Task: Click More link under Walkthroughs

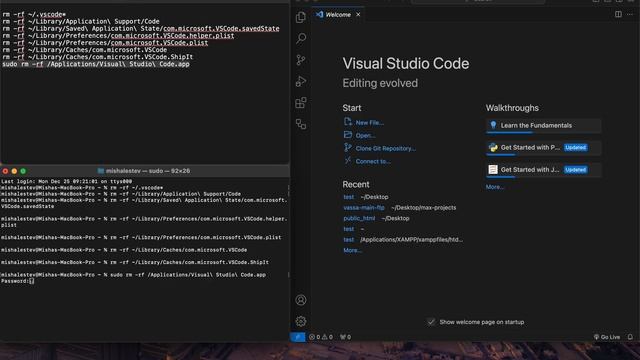Action: point(495,187)
